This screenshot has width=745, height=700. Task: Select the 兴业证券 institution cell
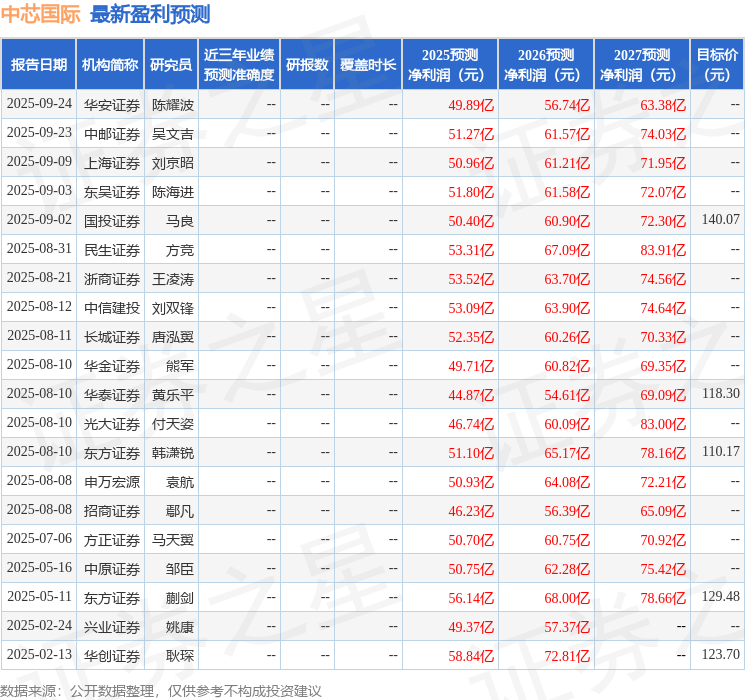[x=112, y=627]
